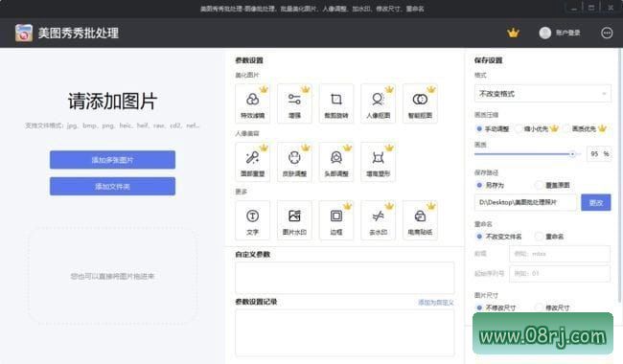Open the 皮肤调整 skin adjustment tool
This screenshot has width=623, height=364.
pyautogui.click(x=294, y=162)
